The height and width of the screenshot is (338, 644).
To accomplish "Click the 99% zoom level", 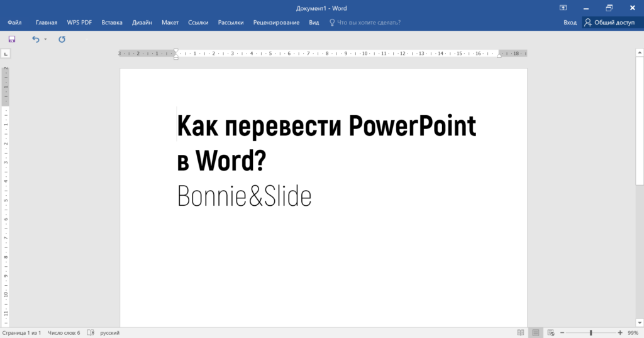I will [x=633, y=333].
